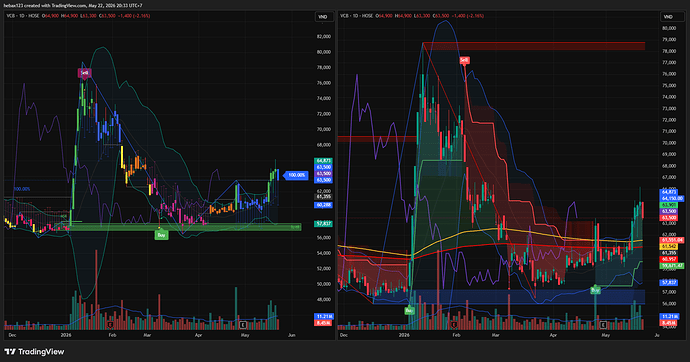Open the VND currency selector on right chart

tap(668, 17)
